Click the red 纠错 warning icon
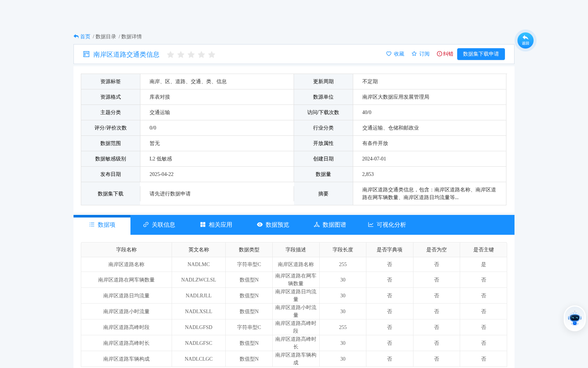Image resolution: width=588 pixels, height=368 pixels. point(440,54)
